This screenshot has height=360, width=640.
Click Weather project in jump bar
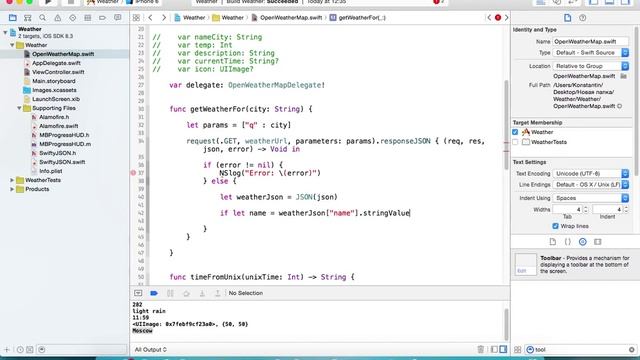coord(189,18)
